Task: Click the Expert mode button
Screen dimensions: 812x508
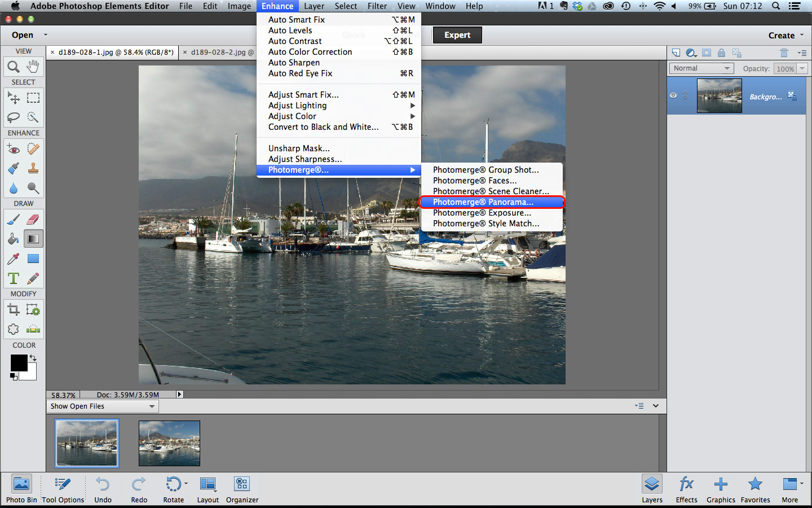Action: 457,35
